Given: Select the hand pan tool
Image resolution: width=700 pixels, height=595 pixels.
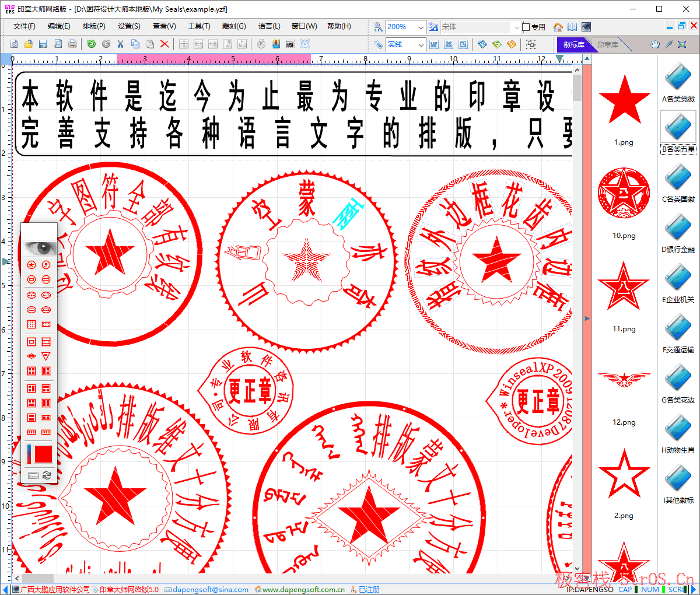Looking at the screenshot, I should (x=655, y=44).
